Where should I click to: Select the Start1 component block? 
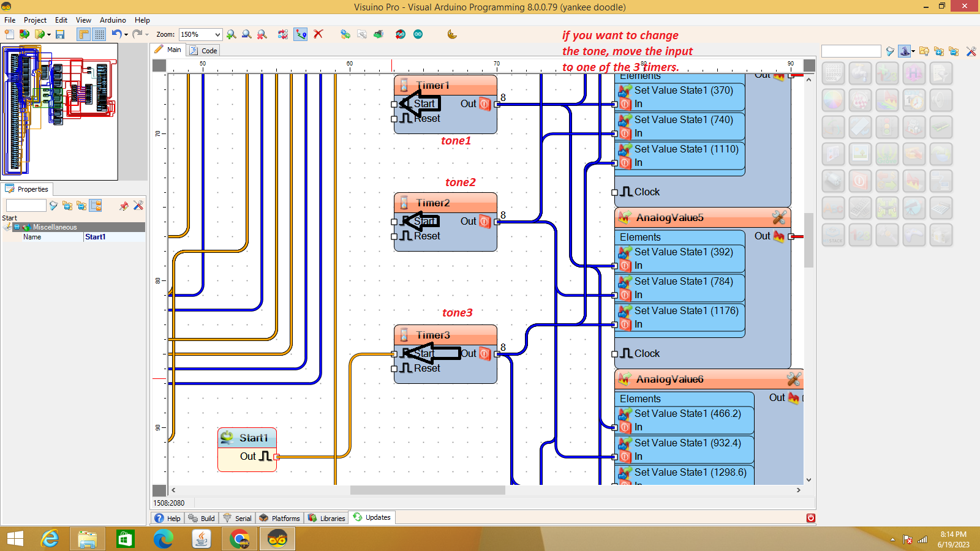247,449
